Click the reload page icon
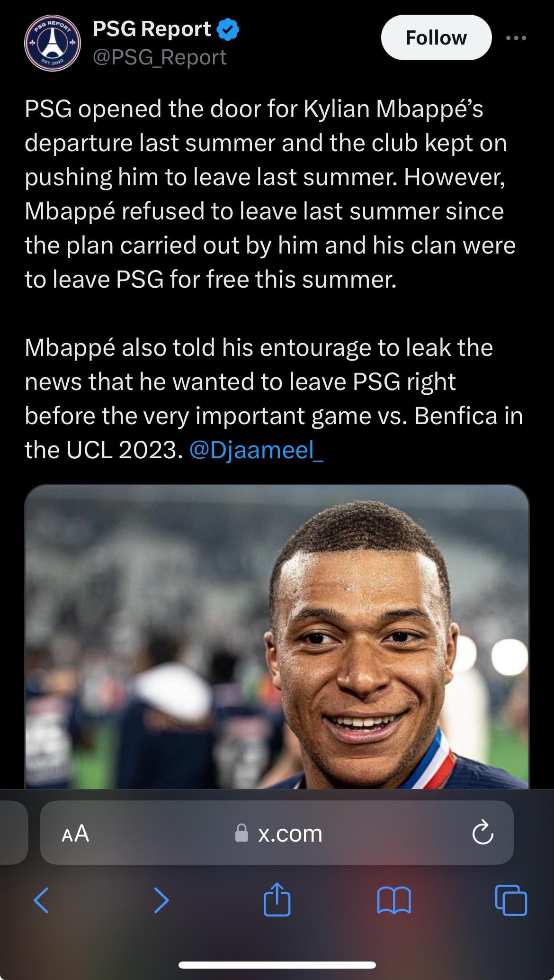Viewport: 554px width, 980px height. click(x=483, y=833)
